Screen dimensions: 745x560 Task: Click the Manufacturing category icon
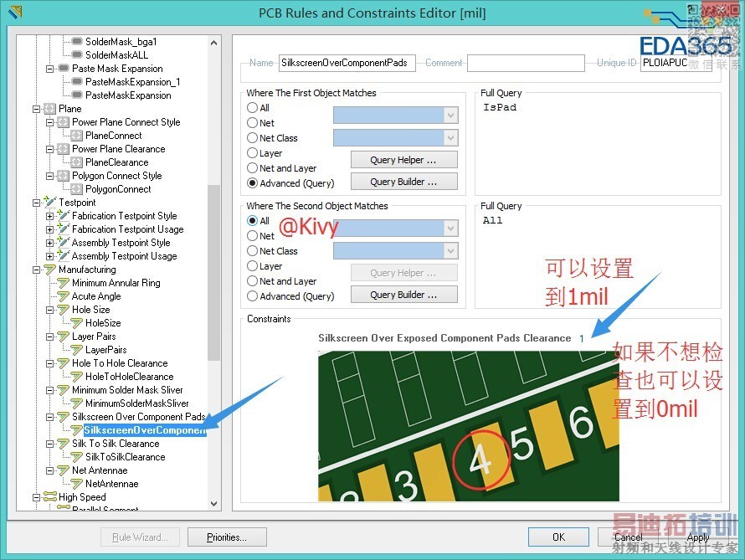point(50,270)
